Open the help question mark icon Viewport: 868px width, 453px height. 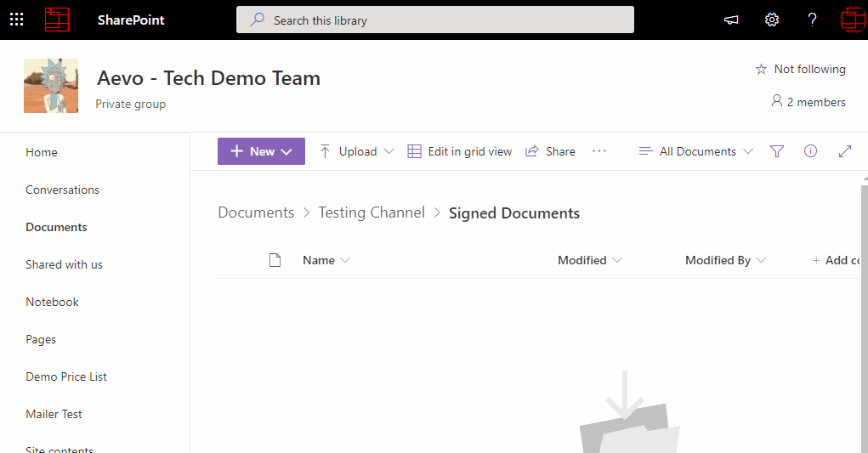tap(812, 20)
